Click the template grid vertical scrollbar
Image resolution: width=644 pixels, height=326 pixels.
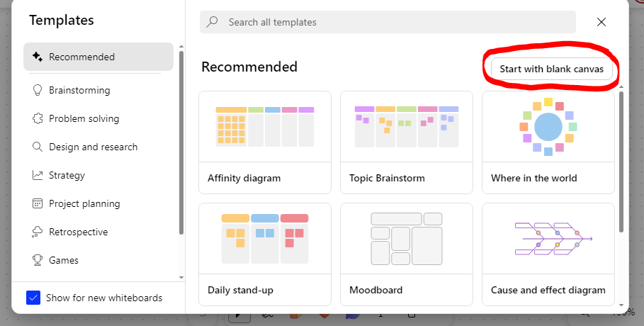(x=621, y=162)
